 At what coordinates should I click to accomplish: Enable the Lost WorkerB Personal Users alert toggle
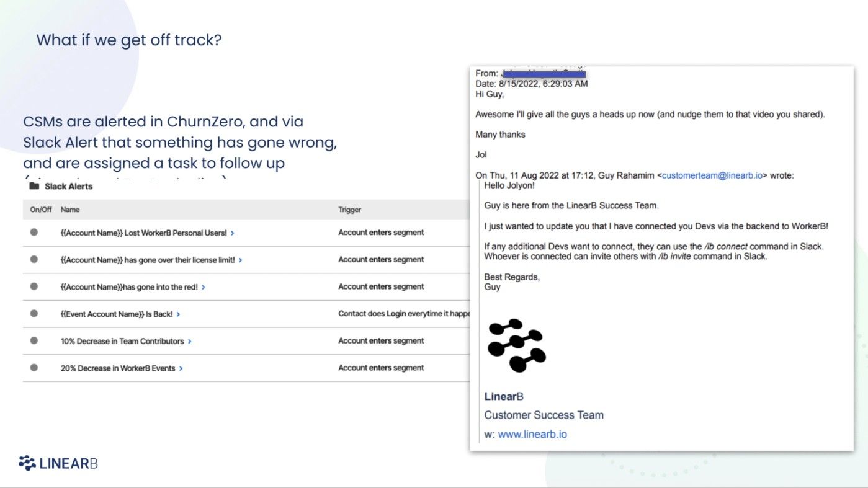[35, 232]
